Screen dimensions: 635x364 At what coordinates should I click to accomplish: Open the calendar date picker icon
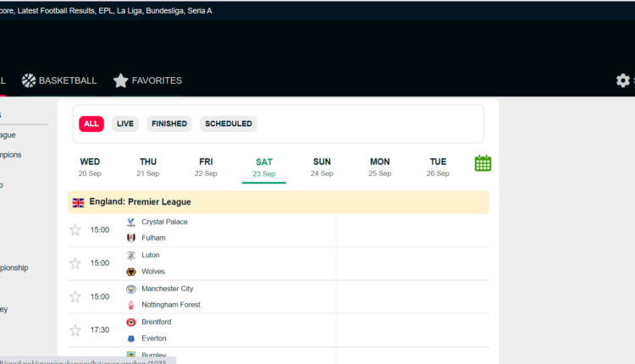pos(483,163)
